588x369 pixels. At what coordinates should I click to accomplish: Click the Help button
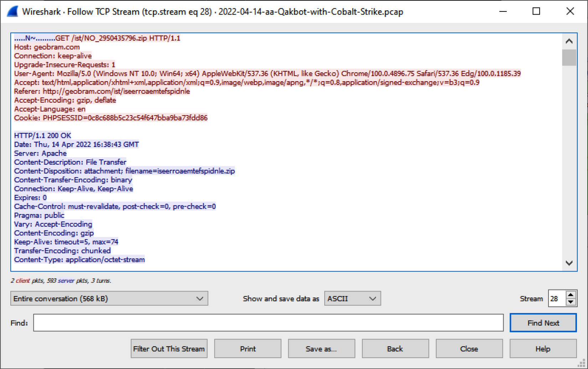[543, 349]
